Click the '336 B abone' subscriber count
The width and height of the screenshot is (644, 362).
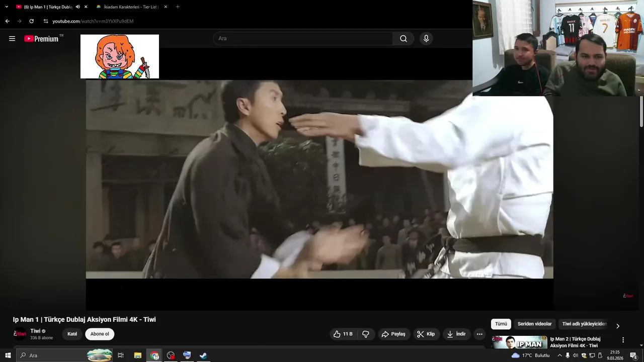coord(41,338)
